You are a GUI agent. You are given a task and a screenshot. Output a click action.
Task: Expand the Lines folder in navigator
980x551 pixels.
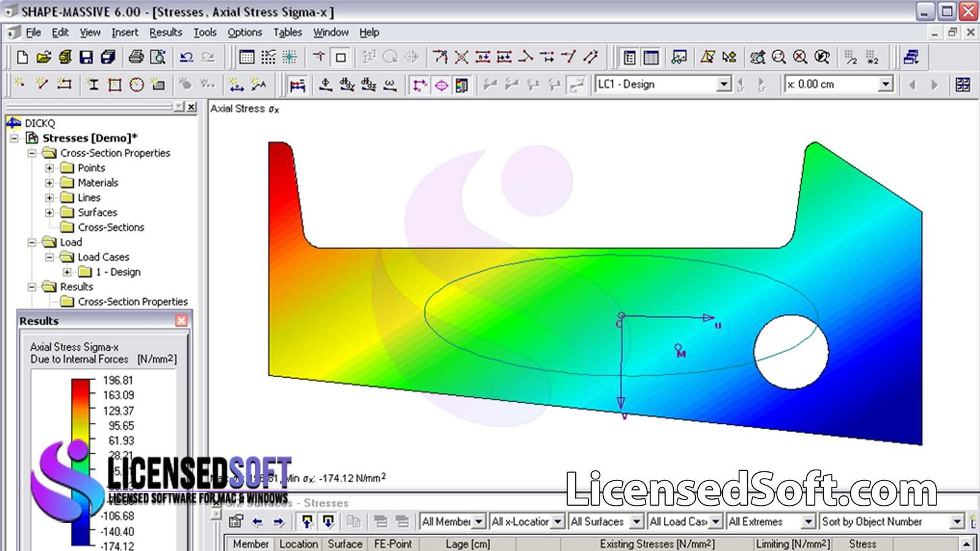tap(50, 198)
